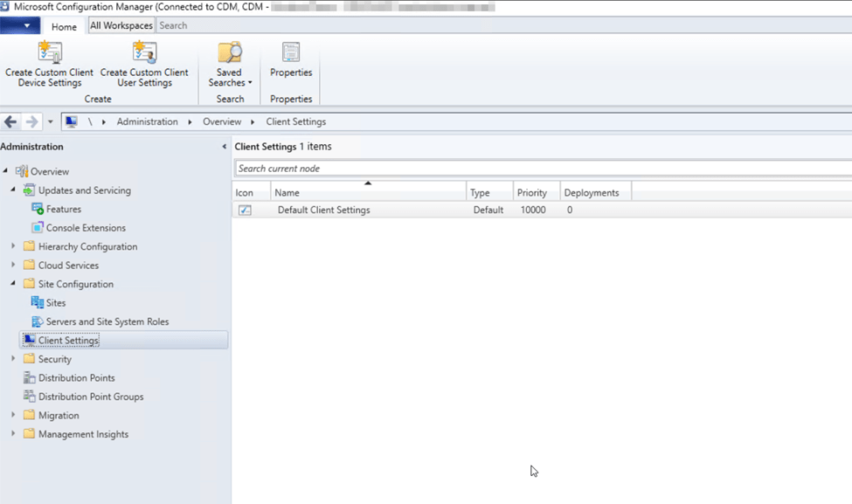Viewport: 852px width, 504px height.
Task: Click Create Custom Client User Settings icon
Action: tap(144, 52)
